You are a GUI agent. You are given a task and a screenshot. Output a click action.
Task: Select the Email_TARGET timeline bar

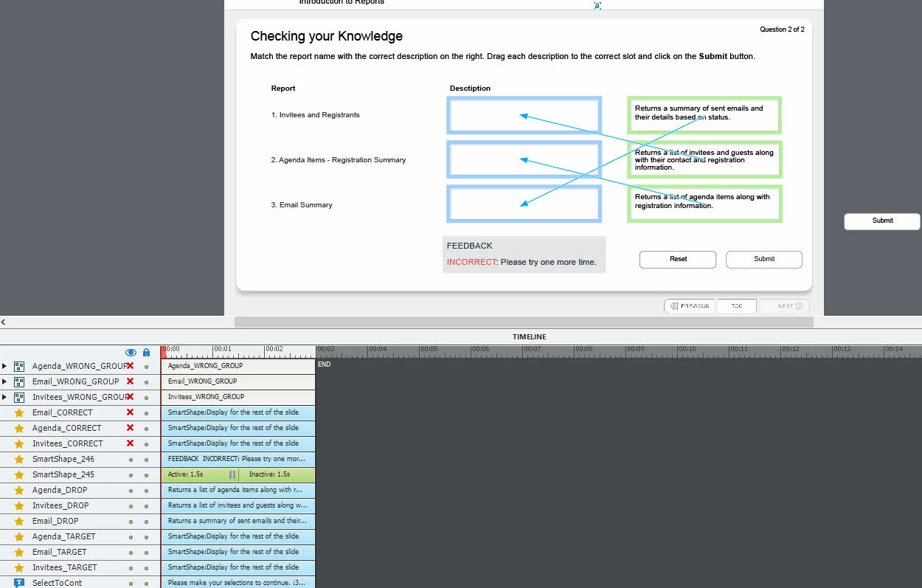click(238, 552)
